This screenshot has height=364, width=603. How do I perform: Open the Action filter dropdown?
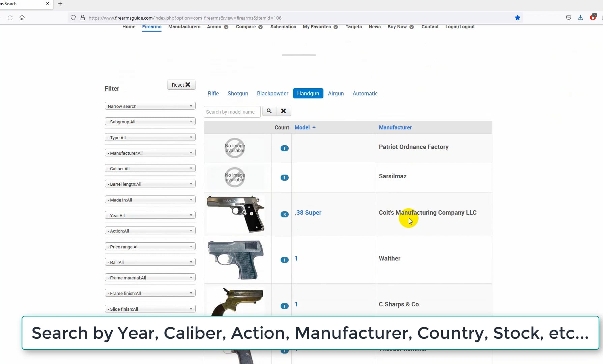click(150, 231)
